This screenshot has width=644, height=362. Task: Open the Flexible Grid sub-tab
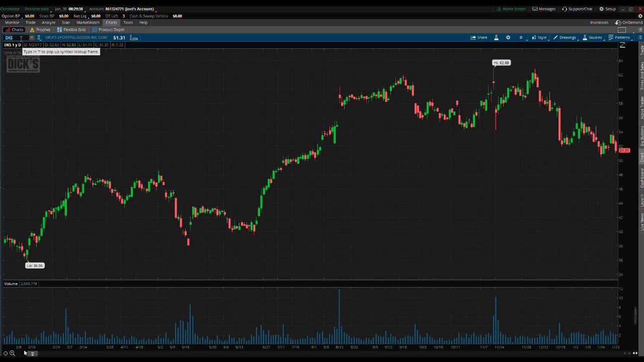[x=71, y=30]
